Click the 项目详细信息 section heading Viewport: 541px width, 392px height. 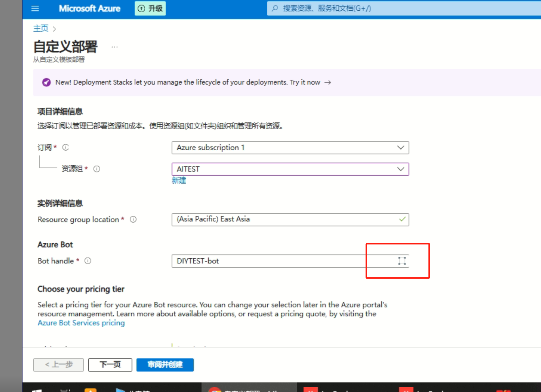pos(60,112)
